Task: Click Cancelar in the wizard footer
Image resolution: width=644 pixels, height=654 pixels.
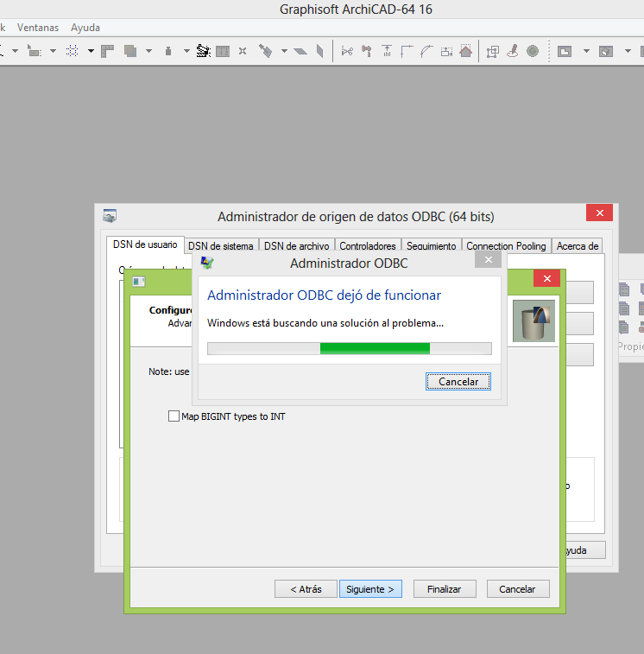Action: coord(518,588)
